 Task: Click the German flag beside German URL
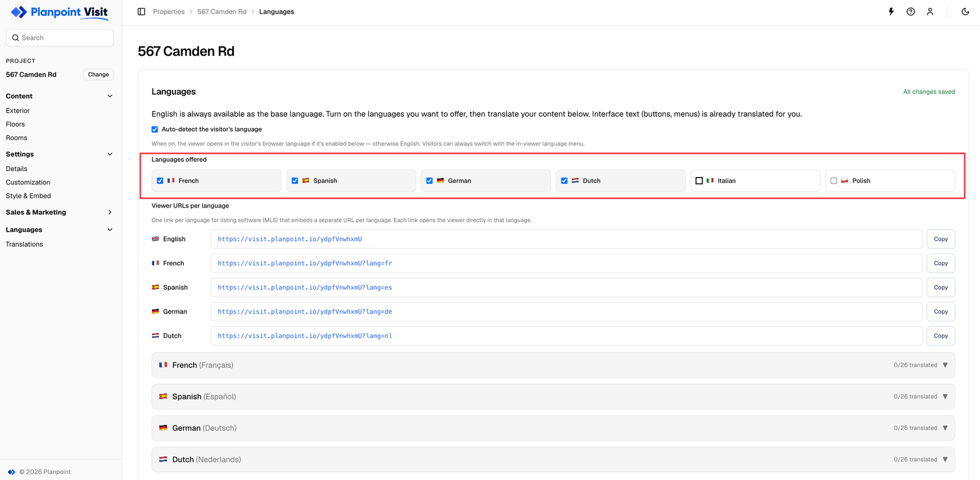(156, 312)
